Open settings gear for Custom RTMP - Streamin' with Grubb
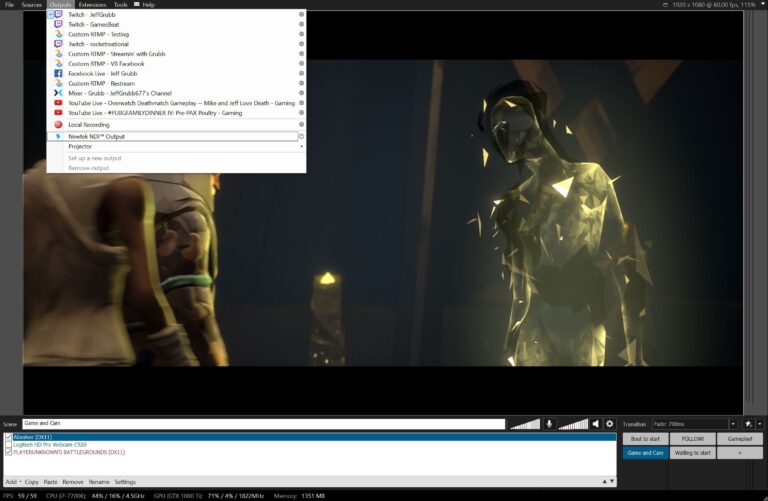Viewport: 768px width, 501px height. pos(301,53)
